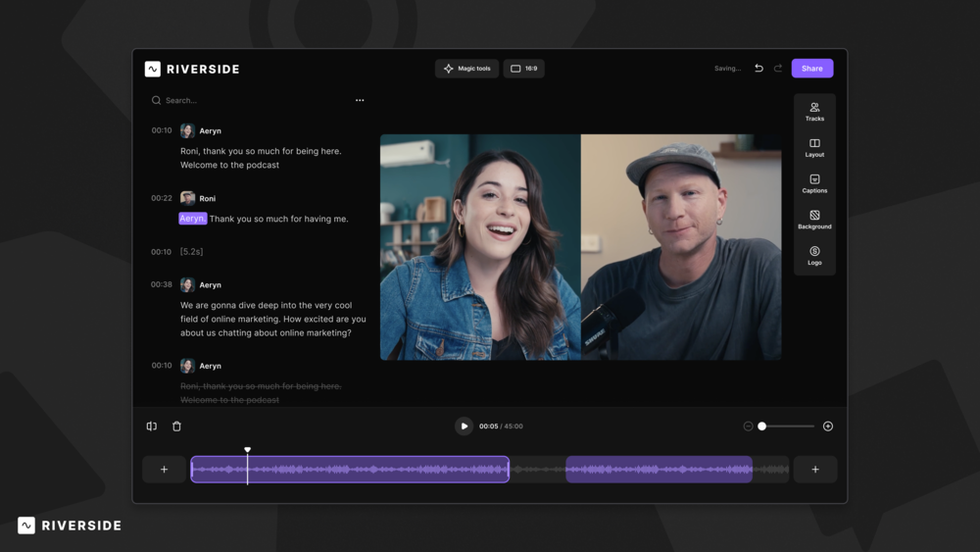Click the transcript search field
Viewport: 980px width, 552px height.
[x=245, y=100]
